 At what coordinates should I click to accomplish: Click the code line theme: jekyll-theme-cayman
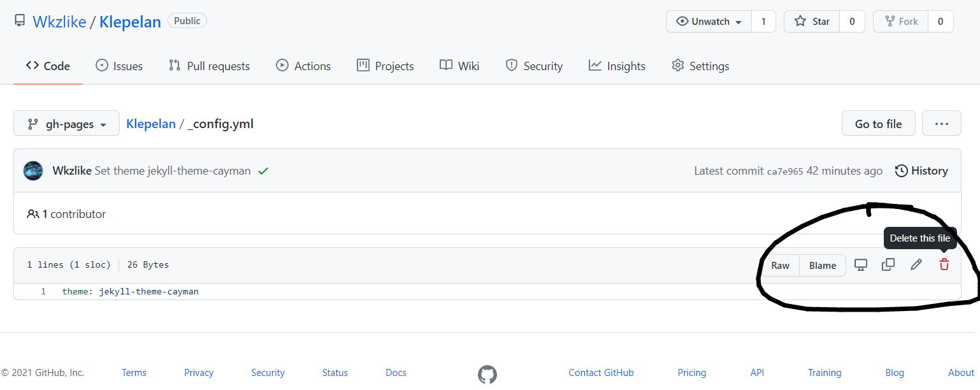pos(131,292)
